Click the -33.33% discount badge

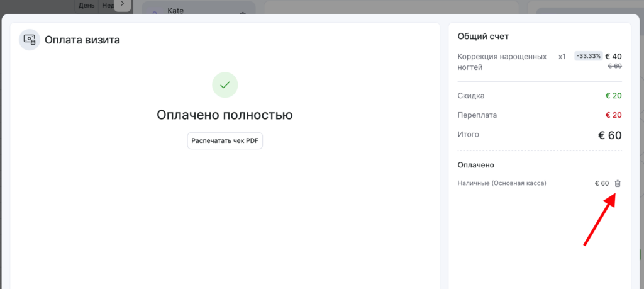pos(588,56)
